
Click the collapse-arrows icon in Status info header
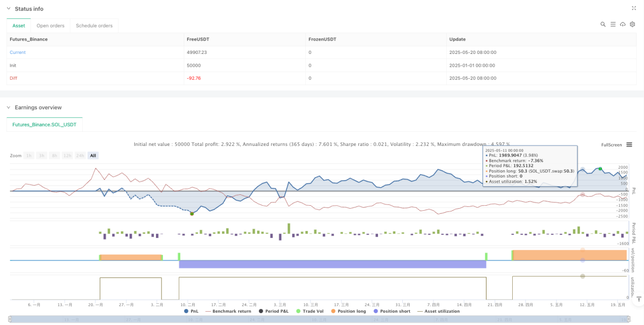pyautogui.click(x=634, y=8)
